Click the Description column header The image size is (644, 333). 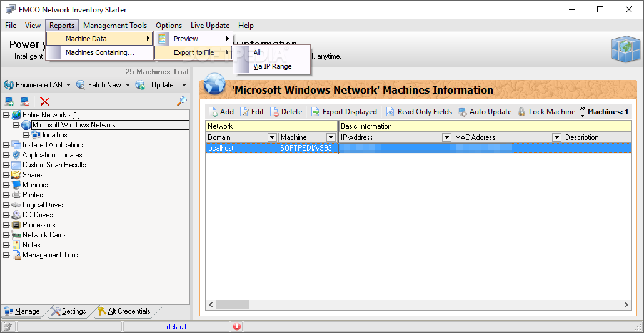pyautogui.click(x=598, y=137)
